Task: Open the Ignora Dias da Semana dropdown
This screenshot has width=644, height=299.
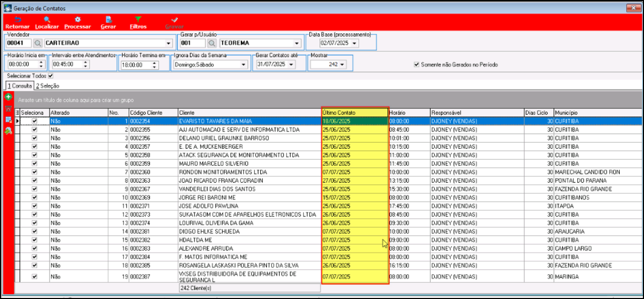Action: point(244,65)
